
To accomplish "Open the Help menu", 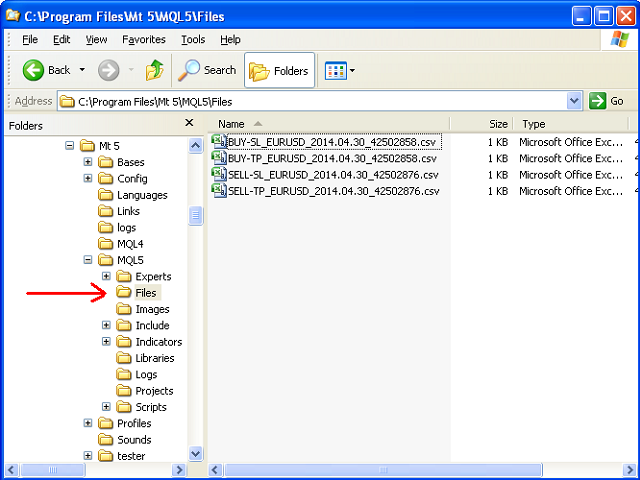I will coord(230,40).
